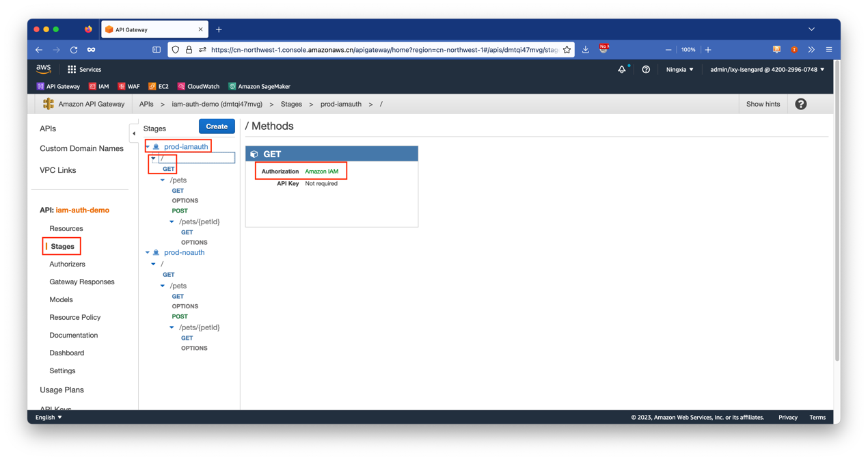
Task: Bookmark this page with the star
Action: tap(567, 50)
